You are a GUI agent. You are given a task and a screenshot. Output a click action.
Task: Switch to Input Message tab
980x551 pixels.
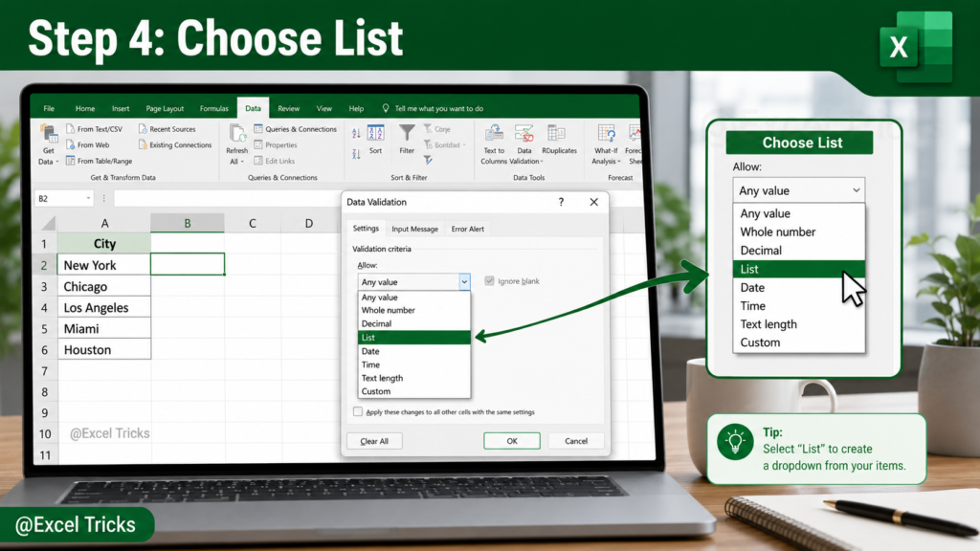pos(415,229)
